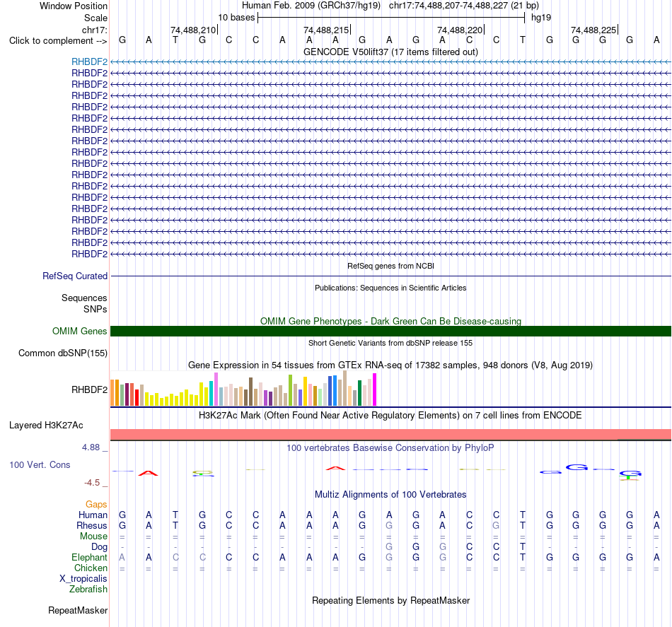Click the 74,488,215 ruler position

326,30
